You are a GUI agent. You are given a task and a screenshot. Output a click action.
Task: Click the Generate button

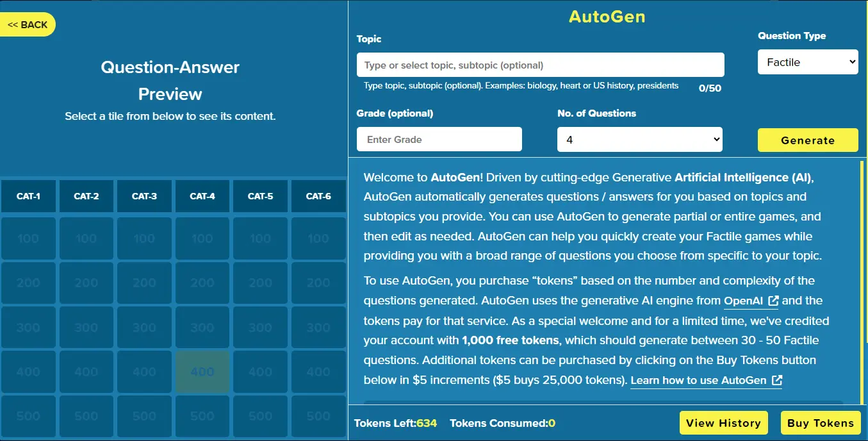(808, 140)
